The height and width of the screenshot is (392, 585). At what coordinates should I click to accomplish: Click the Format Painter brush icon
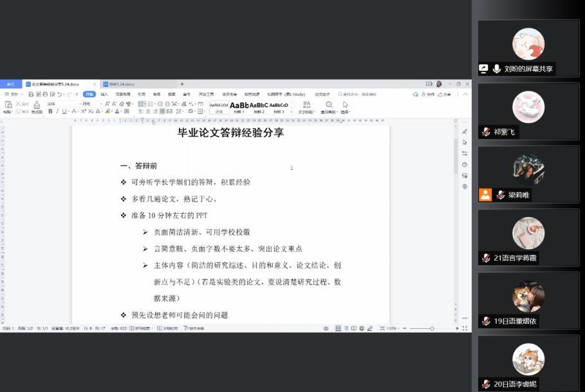point(37,105)
